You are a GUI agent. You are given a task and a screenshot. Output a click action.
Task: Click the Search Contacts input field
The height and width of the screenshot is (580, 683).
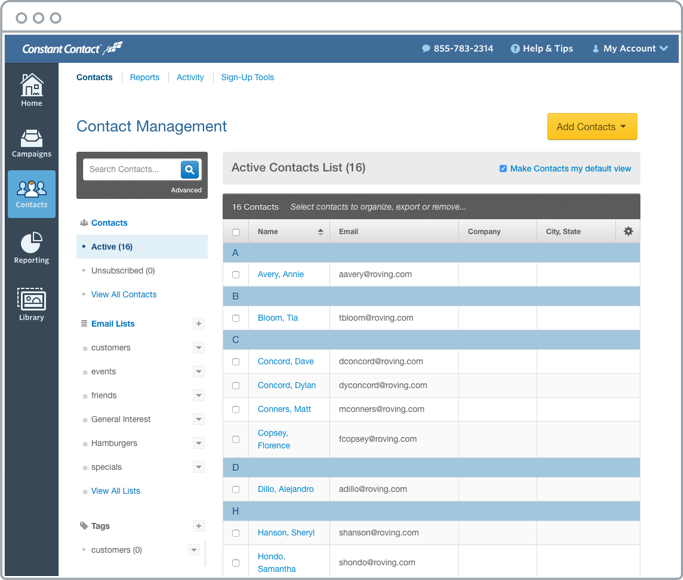[131, 169]
